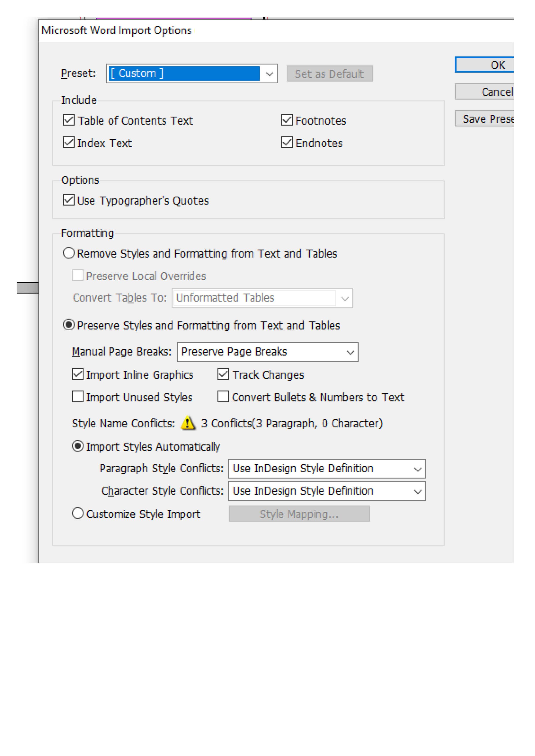Click the style conflicts warning icon
This screenshot has height=756, width=535.
(188, 423)
